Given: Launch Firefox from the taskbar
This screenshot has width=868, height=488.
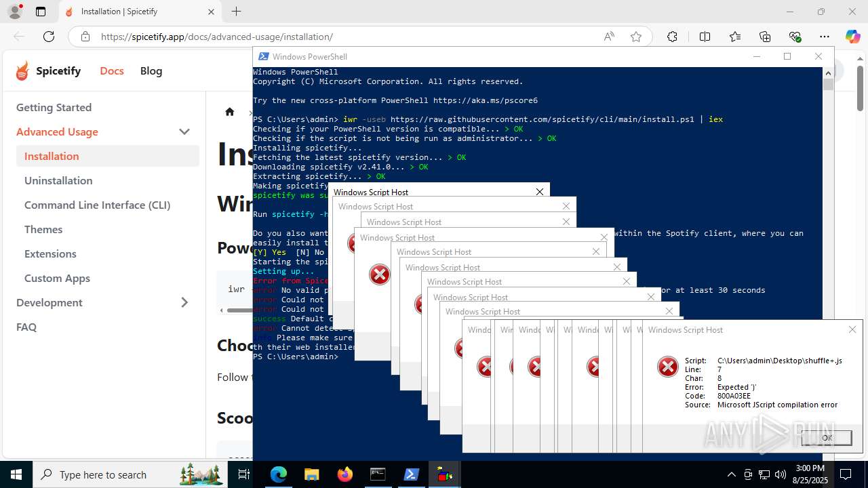Looking at the screenshot, I should tap(344, 474).
